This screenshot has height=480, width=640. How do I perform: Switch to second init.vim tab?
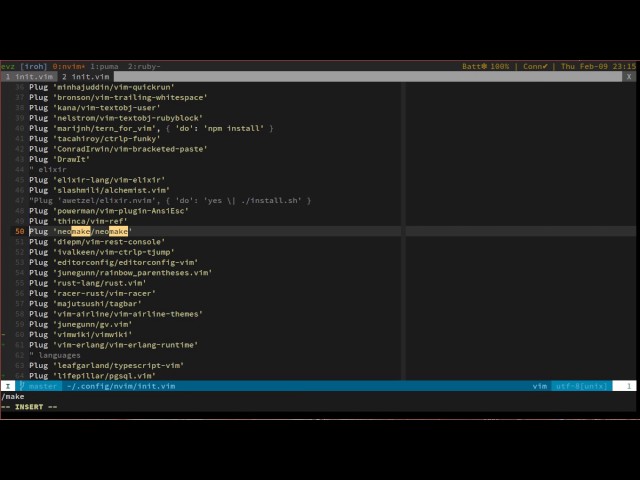click(x=86, y=77)
